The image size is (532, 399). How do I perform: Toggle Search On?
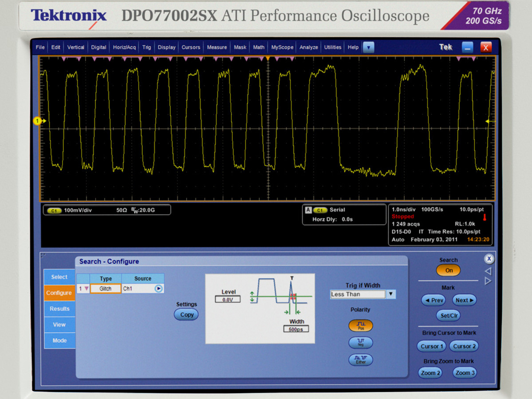click(448, 270)
